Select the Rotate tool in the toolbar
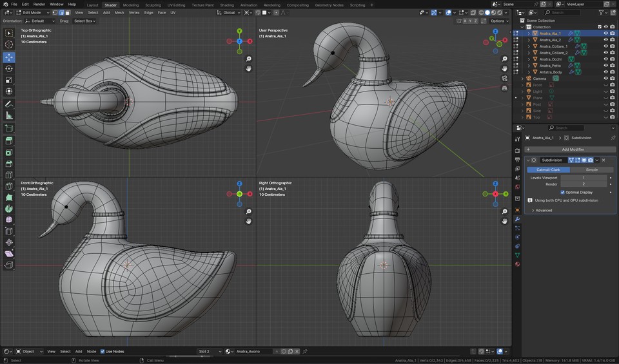 point(9,68)
